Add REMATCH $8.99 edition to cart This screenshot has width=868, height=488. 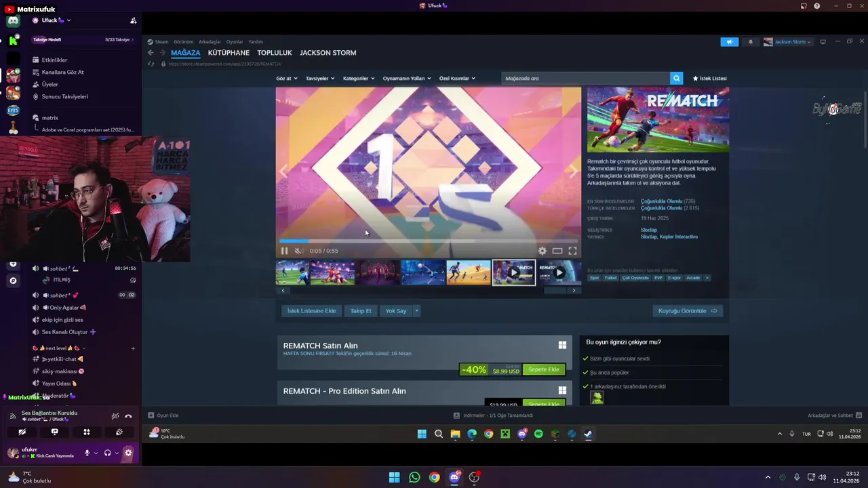pos(544,369)
